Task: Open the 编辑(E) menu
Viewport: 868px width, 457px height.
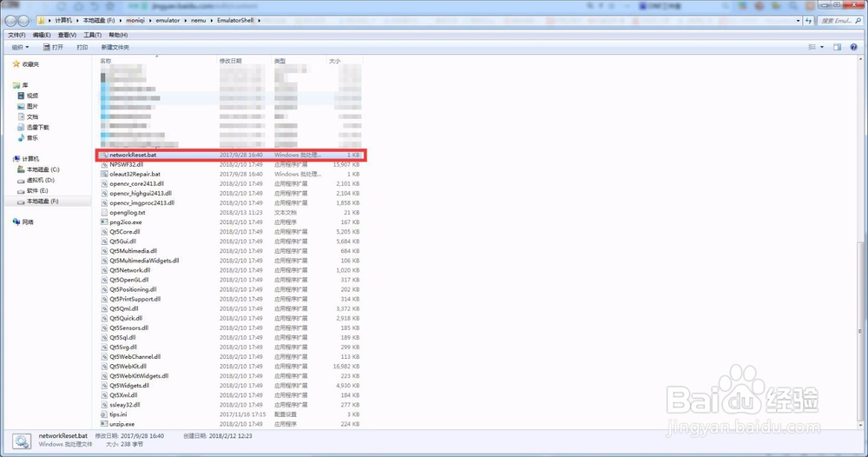Action: click(x=42, y=35)
